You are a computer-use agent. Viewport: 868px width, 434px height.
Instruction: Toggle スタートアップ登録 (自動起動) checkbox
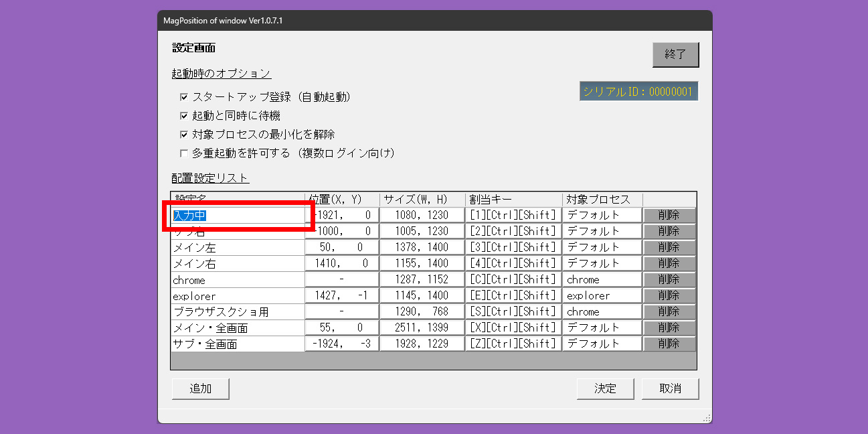[184, 97]
